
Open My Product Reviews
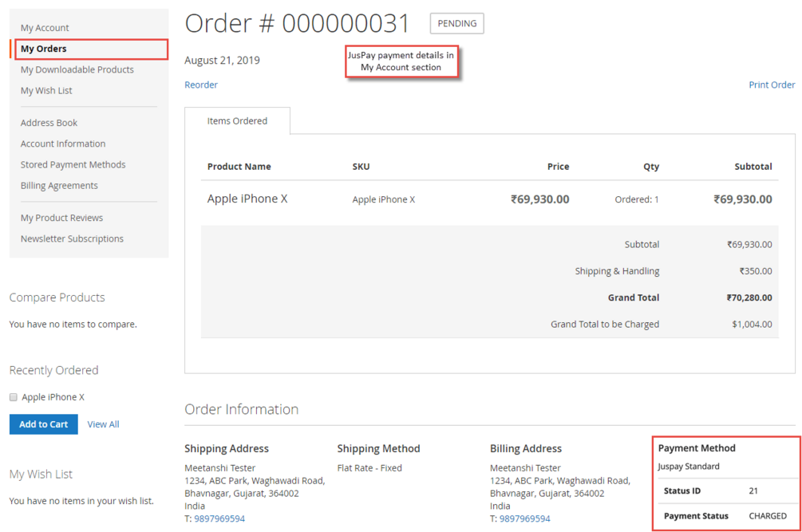61,218
